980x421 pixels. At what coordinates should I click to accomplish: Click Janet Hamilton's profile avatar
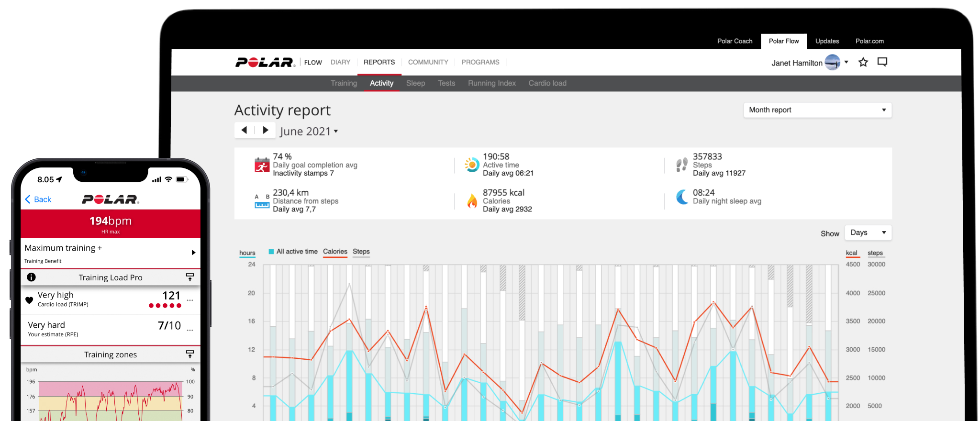832,63
